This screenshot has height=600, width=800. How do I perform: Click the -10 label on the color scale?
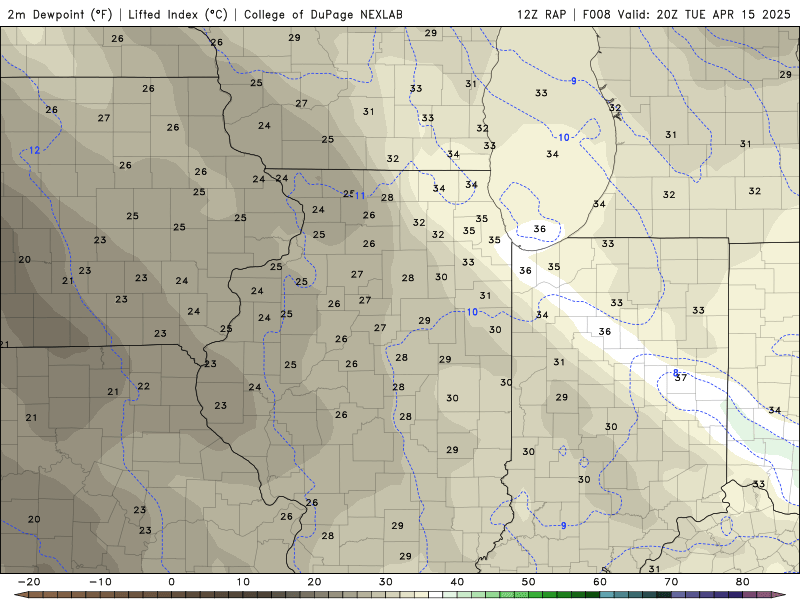coord(100,582)
